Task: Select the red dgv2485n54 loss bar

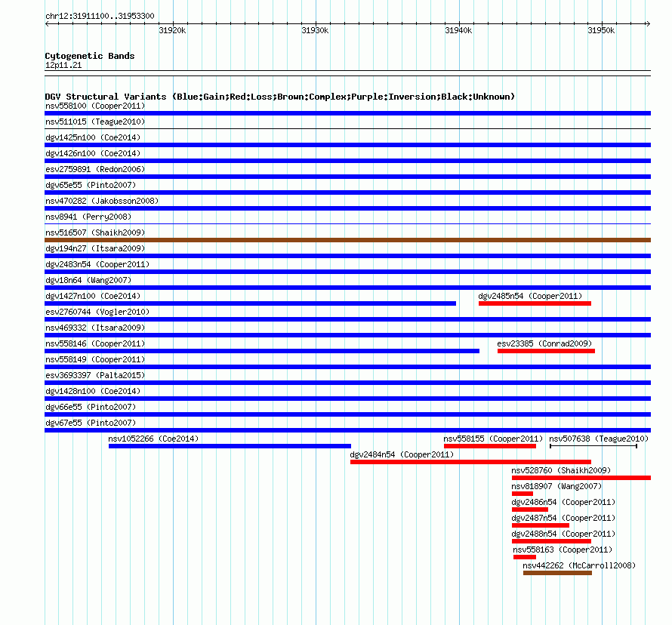Action: [x=535, y=303]
